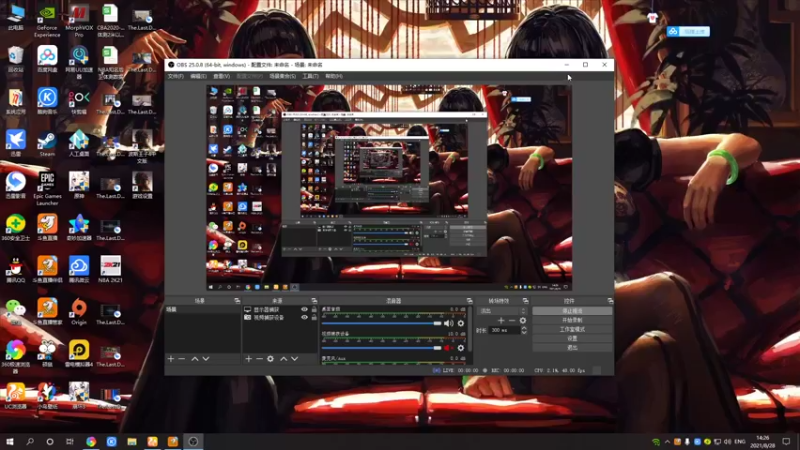The image size is (800, 450).
Task: Open File menu in OBS
Action: coord(176,77)
